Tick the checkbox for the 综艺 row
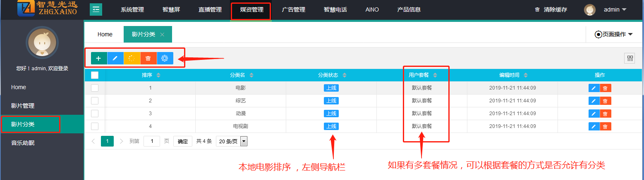This screenshot has width=644, height=180. click(x=95, y=101)
